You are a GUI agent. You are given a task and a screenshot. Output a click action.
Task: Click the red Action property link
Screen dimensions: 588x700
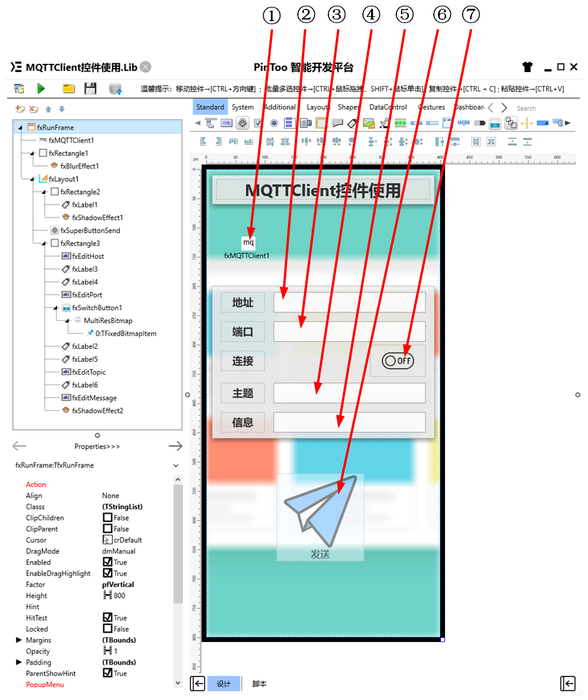coord(36,484)
